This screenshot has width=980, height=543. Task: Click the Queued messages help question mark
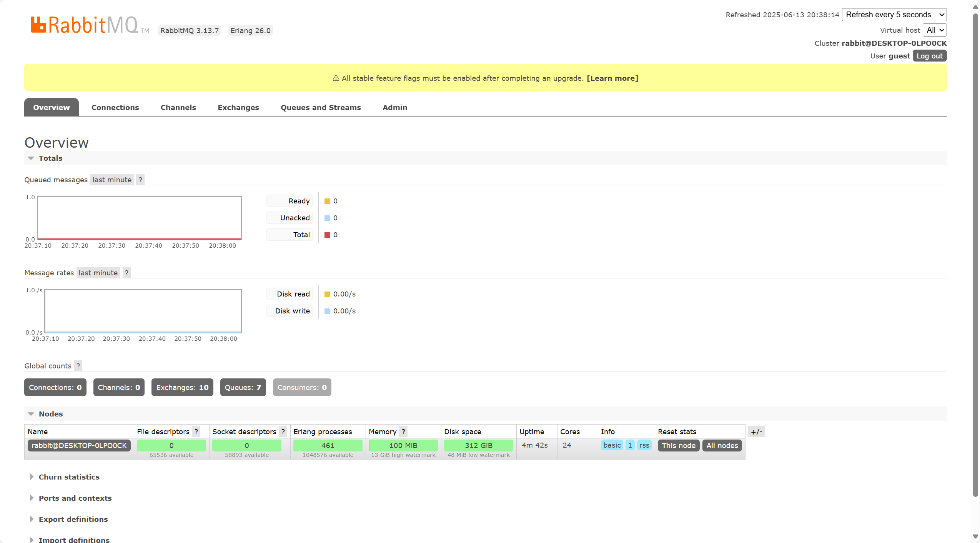[140, 180]
